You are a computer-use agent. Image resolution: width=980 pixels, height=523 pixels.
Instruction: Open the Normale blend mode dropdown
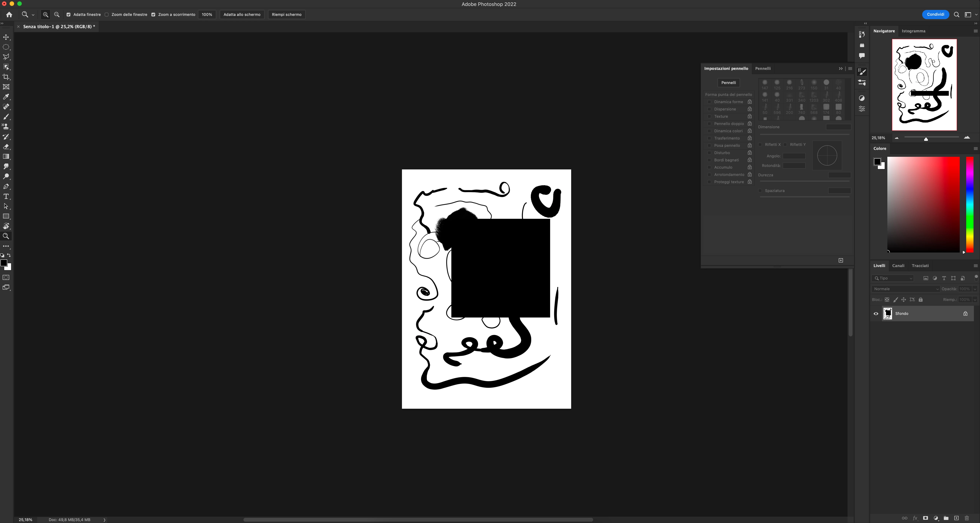click(905, 289)
